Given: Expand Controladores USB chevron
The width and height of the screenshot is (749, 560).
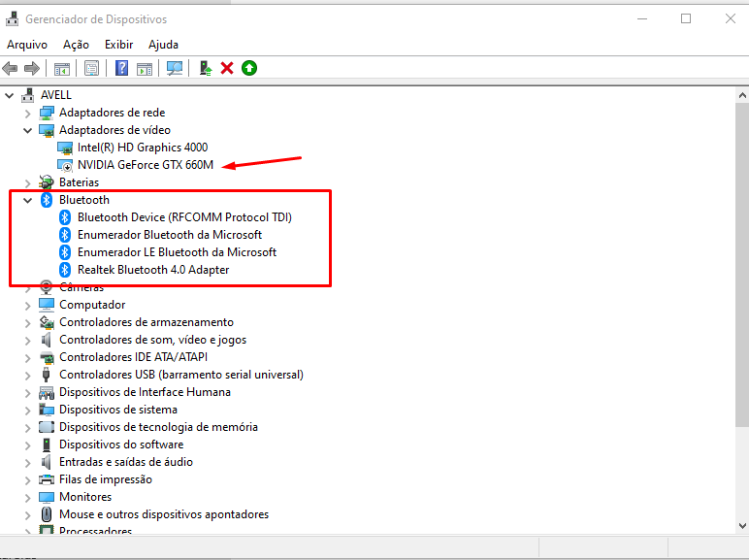Looking at the screenshot, I should [x=28, y=375].
